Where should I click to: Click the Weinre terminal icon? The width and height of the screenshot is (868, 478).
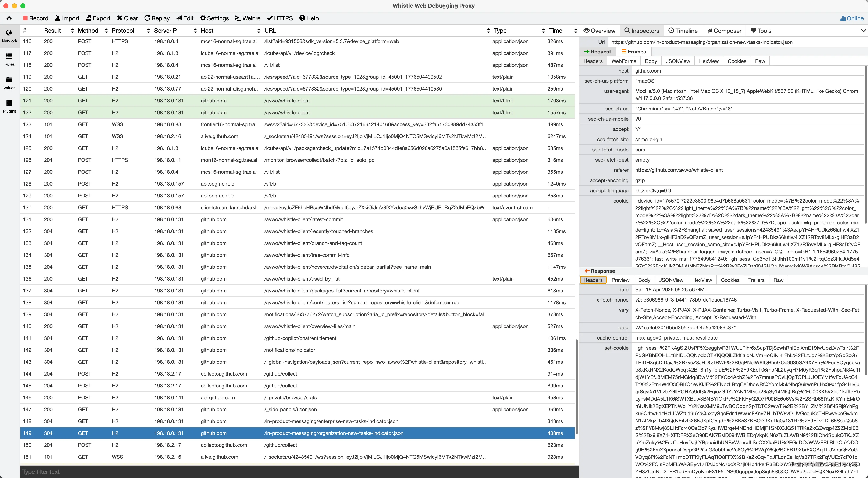point(238,18)
